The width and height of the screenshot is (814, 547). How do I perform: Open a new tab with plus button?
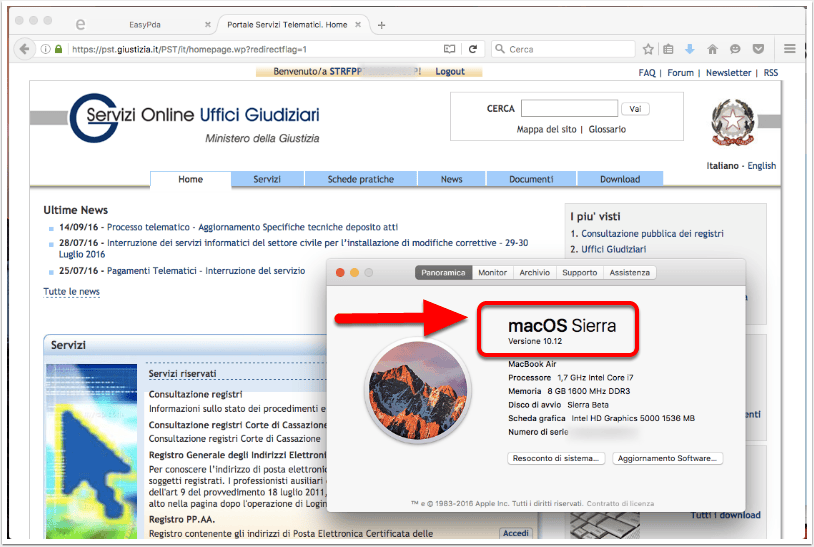(382, 25)
